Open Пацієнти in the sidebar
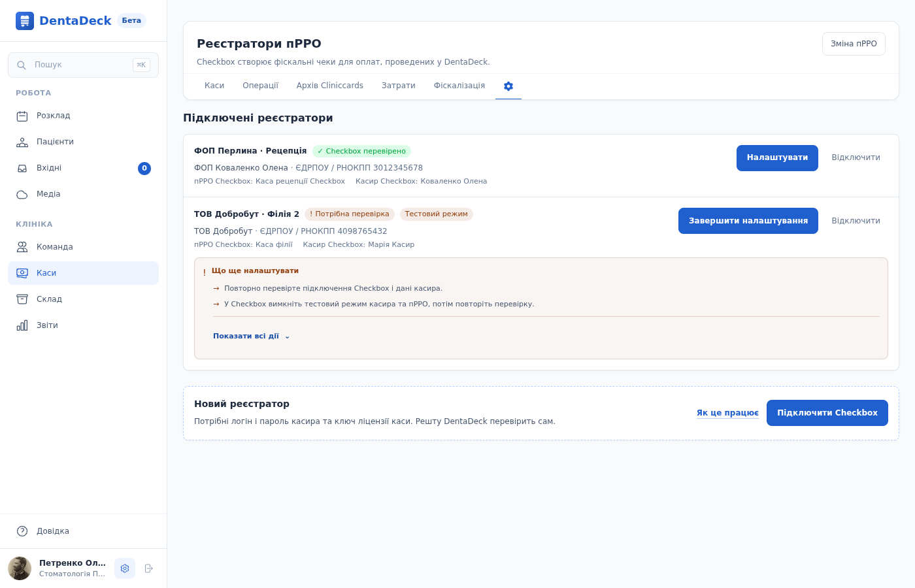Viewport: 915px width, 588px height. (x=83, y=142)
